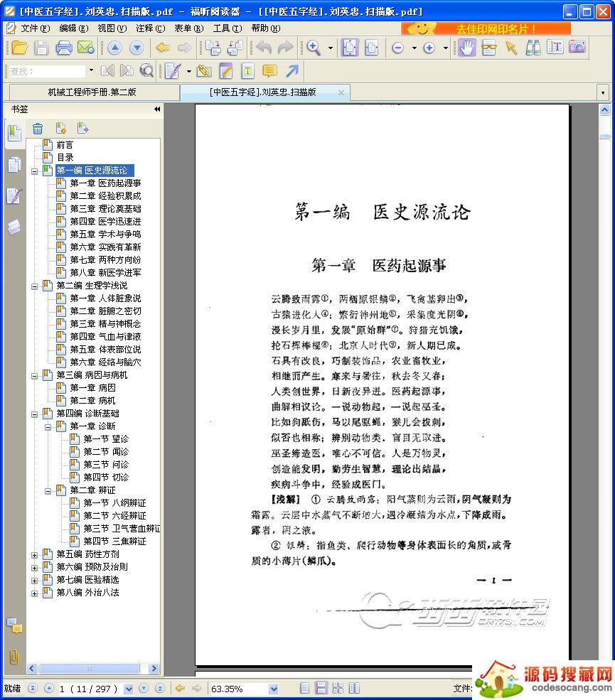Collapse the 第二章 辨证 tree node
This screenshot has width=615, height=700.
click(48, 491)
